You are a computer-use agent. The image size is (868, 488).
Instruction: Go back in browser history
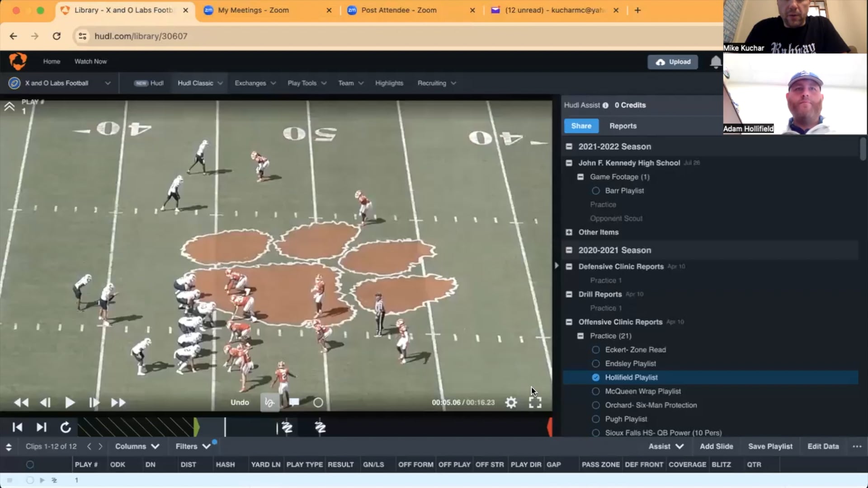click(13, 36)
